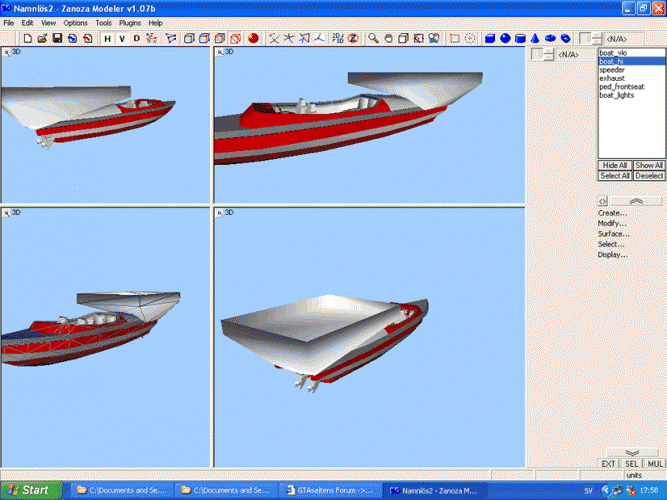Toggle the D axis constraint button
The image size is (667, 500).
(x=137, y=39)
